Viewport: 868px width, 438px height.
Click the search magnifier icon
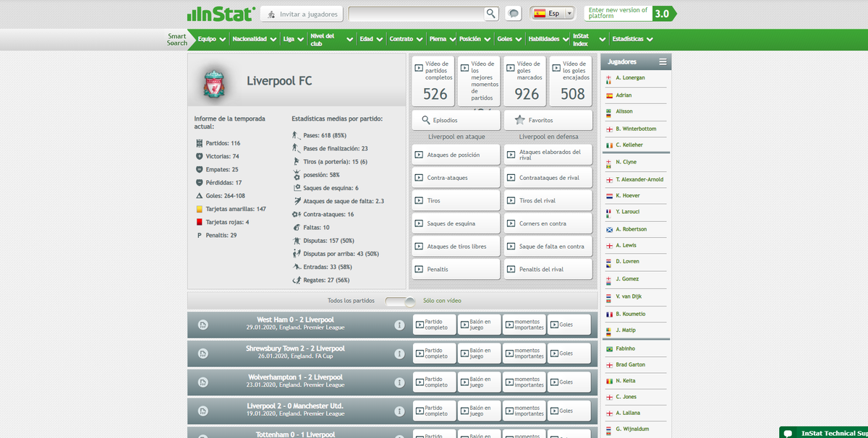tap(491, 14)
